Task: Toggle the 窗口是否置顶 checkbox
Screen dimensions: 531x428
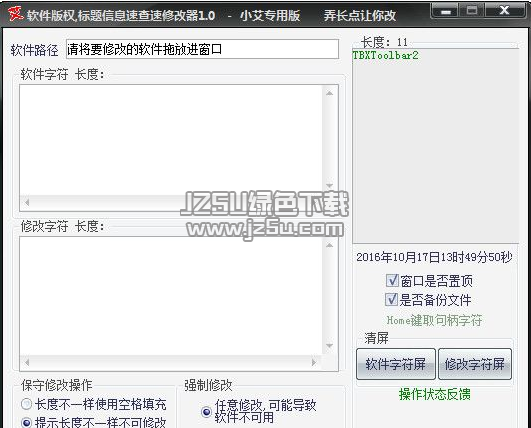Action: tap(392, 280)
